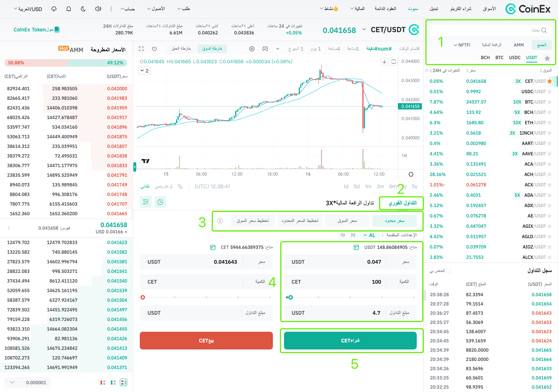558x392 pixels.
Task: Open trade settings sliders icon
Action: point(146,202)
